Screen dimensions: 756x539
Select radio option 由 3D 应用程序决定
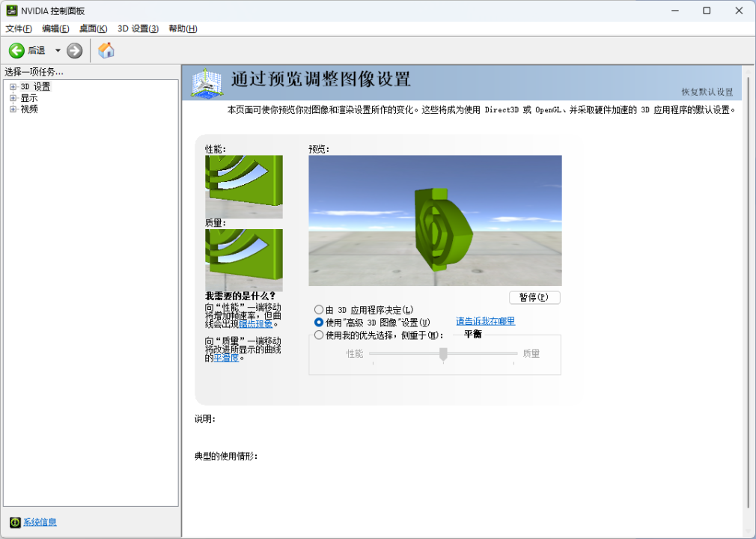coord(319,309)
